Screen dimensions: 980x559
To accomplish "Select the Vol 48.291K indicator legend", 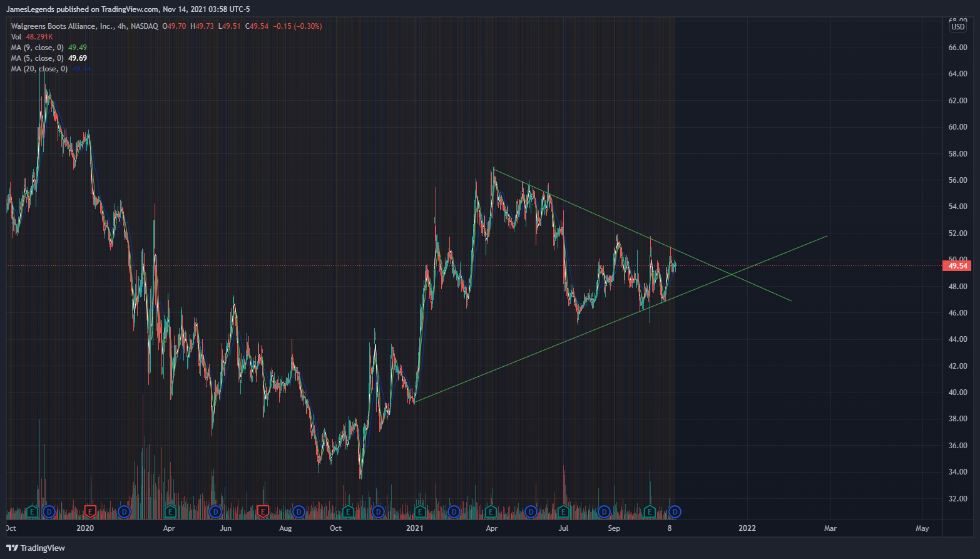I will coord(32,37).
